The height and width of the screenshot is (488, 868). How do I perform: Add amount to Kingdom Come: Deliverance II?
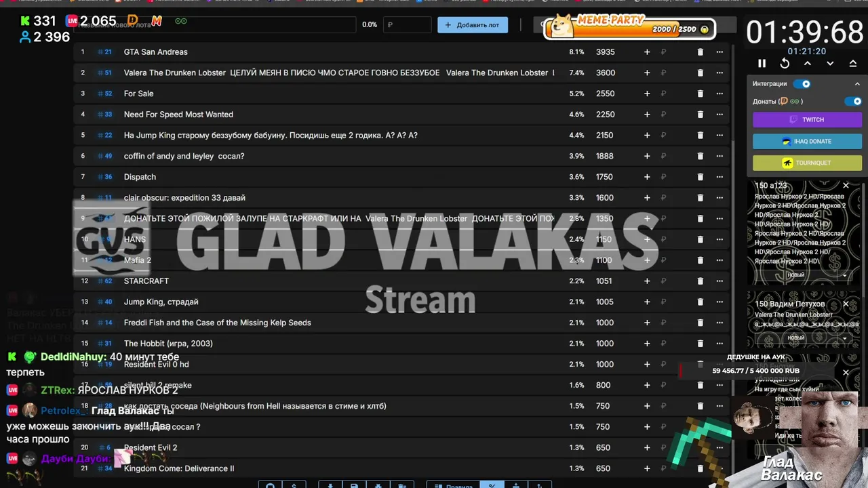point(647,468)
